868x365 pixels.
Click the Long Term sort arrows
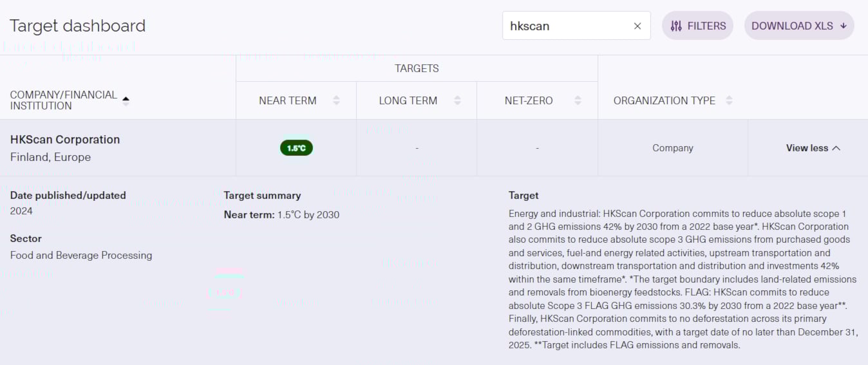[457, 100]
